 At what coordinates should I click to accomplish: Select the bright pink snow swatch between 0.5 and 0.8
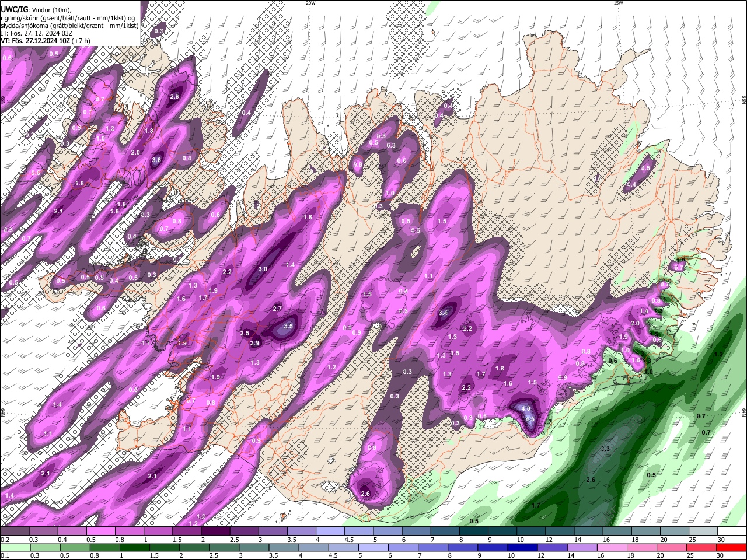pyautogui.click(x=100, y=531)
